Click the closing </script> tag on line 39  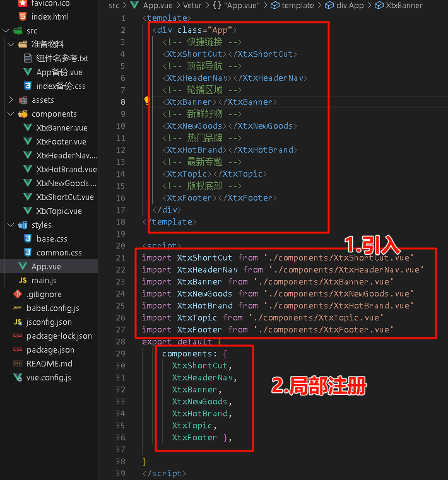164,473
